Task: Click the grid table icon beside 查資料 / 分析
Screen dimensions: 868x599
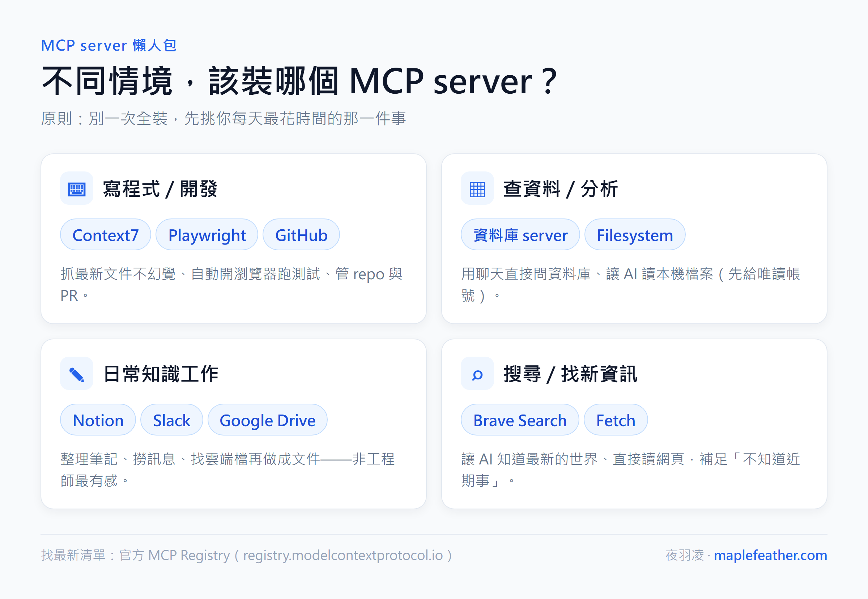Action: pos(477,188)
